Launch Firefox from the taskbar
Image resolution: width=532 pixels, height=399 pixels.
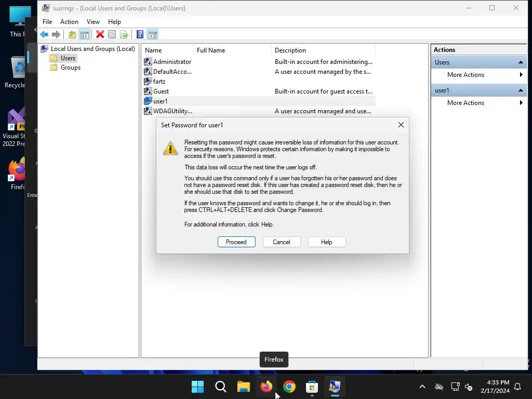(267, 387)
